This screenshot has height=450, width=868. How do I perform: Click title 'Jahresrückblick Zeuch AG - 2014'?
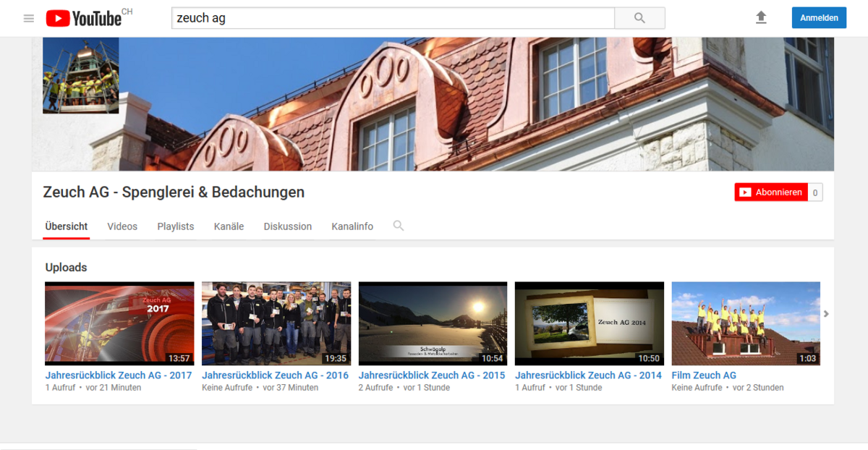point(588,375)
